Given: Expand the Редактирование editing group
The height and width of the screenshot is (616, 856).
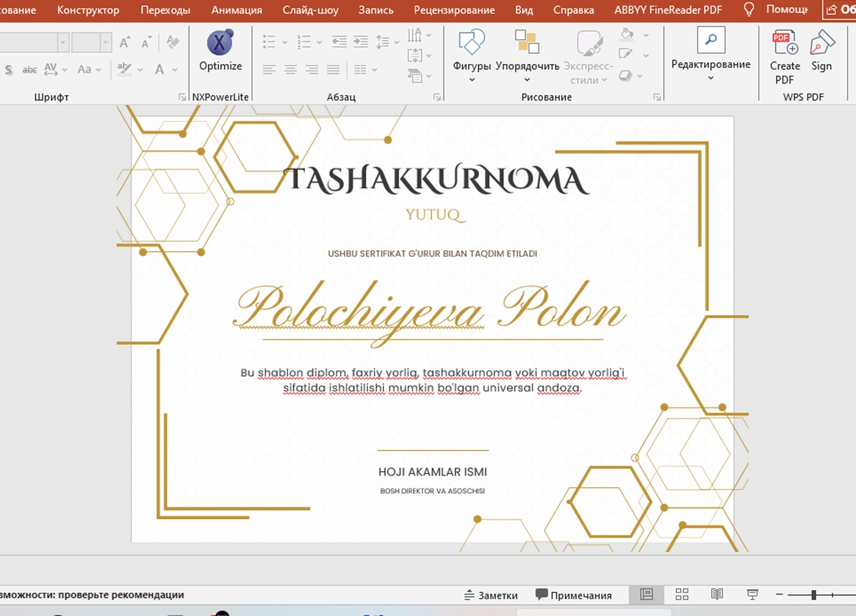Looking at the screenshot, I should (x=710, y=56).
